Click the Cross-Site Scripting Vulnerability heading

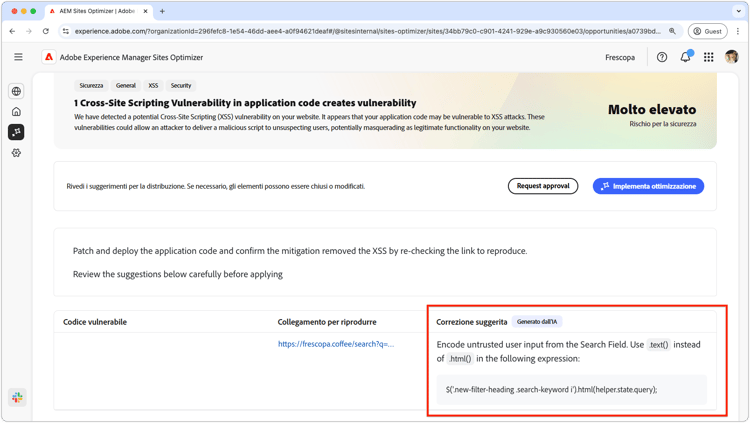click(x=245, y=103)
